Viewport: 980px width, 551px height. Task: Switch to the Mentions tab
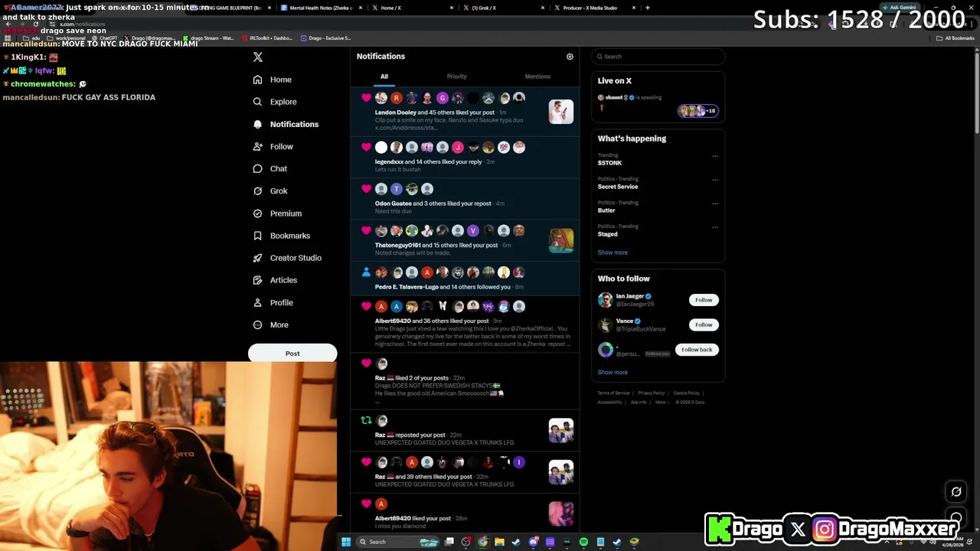(537, 77)
